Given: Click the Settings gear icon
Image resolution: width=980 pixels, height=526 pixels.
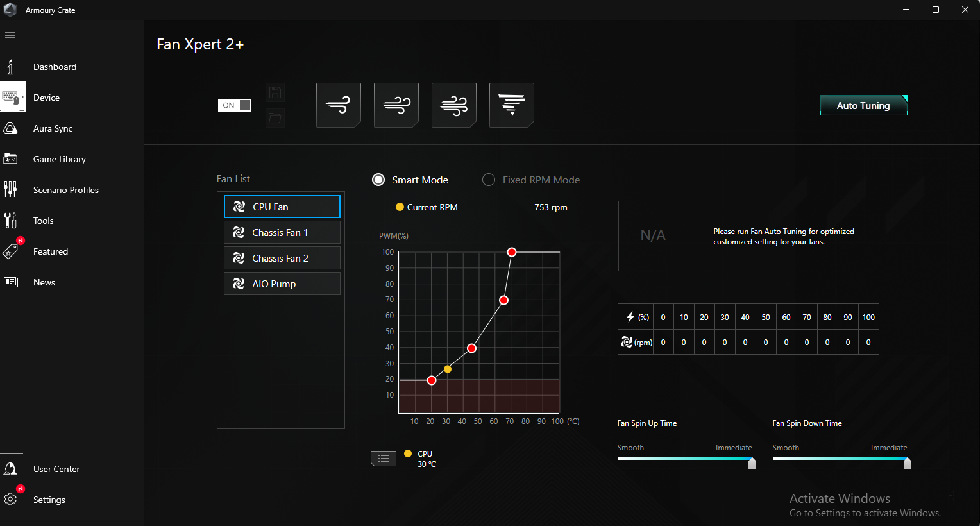Looking at the screenshot, I should click(10, 500).
